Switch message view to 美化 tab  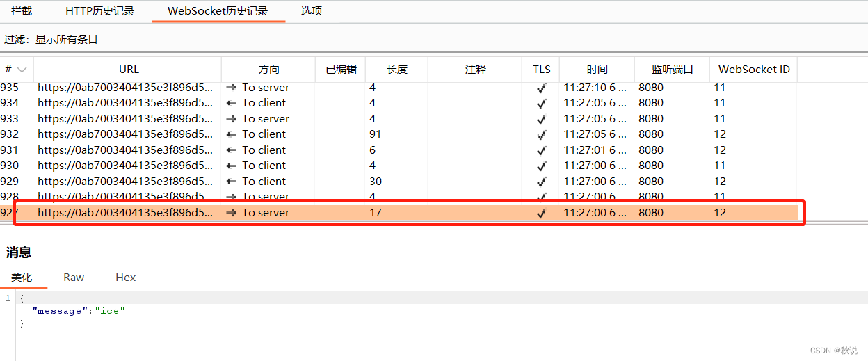pyautogui.click(x=22, y=277)
